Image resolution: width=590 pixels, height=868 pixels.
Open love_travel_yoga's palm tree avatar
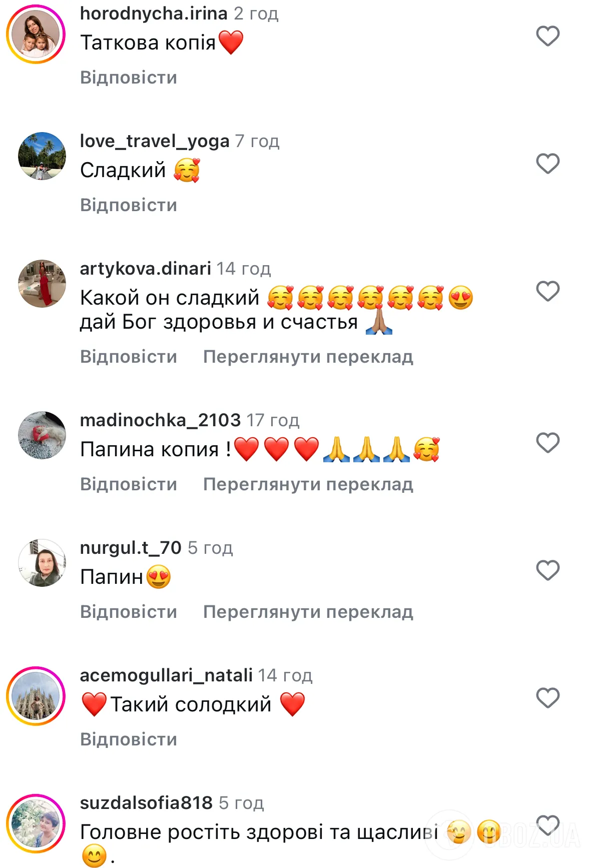[x=42, y=156]
